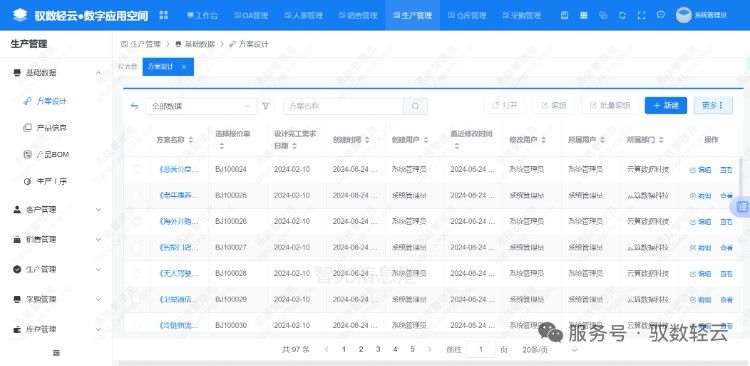
Task: Open the chat message icon in top bar
Action: (x=661, y=15)
